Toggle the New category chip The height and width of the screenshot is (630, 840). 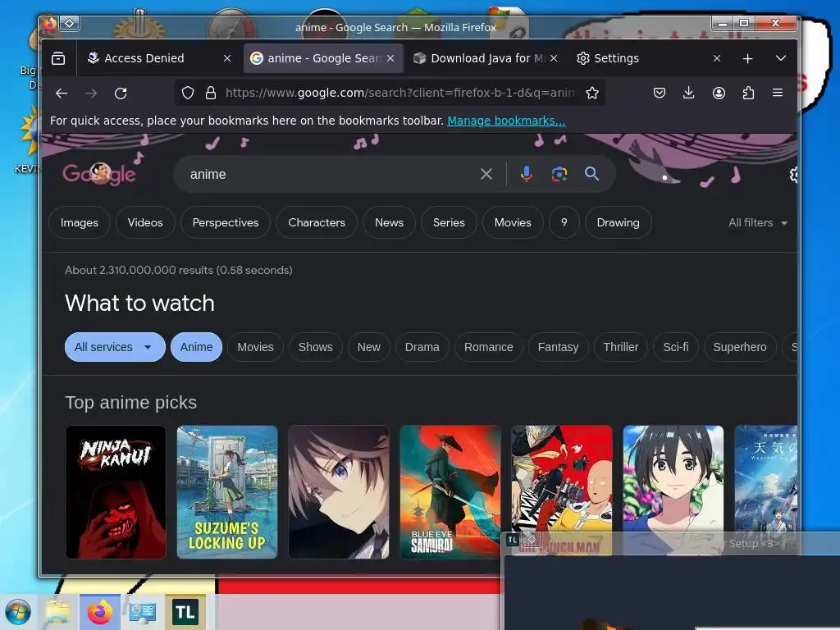tap(368, 347)
